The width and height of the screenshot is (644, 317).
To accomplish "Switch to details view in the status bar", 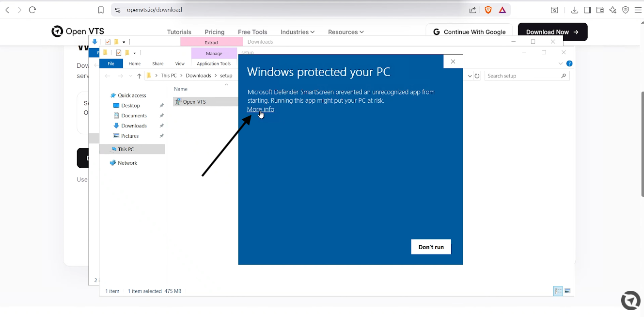I will [x=558, y=291].
